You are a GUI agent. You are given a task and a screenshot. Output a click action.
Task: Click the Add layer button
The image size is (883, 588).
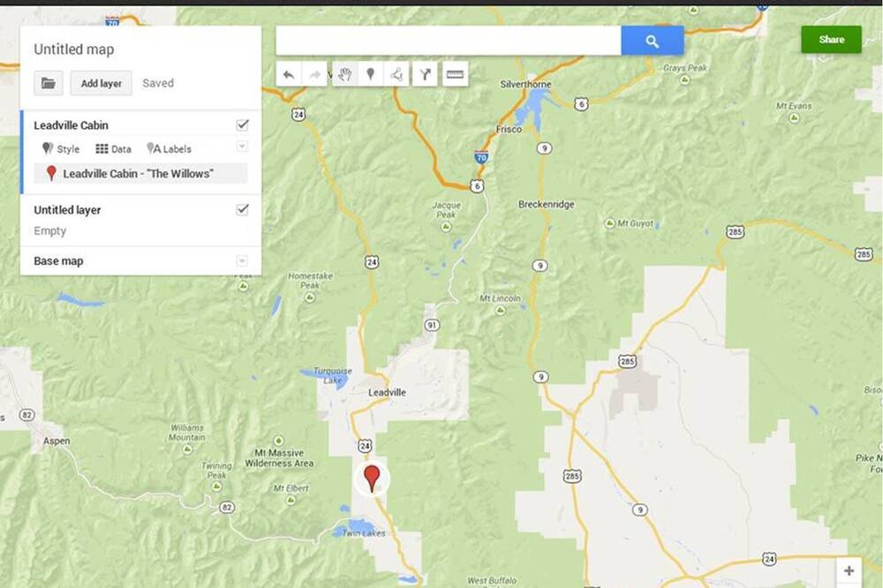click(102, 83)
